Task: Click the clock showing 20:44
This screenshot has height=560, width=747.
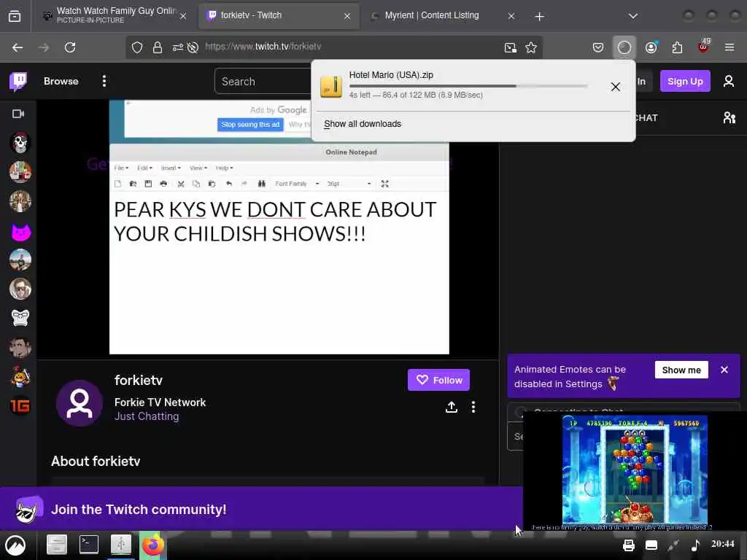Action: (x=723, y=544)
